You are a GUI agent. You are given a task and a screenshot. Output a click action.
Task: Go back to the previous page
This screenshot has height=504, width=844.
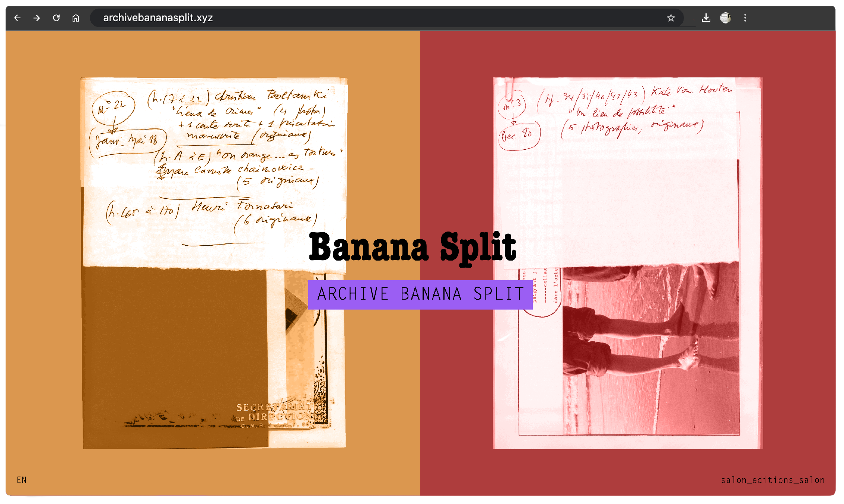coord(17,18)
